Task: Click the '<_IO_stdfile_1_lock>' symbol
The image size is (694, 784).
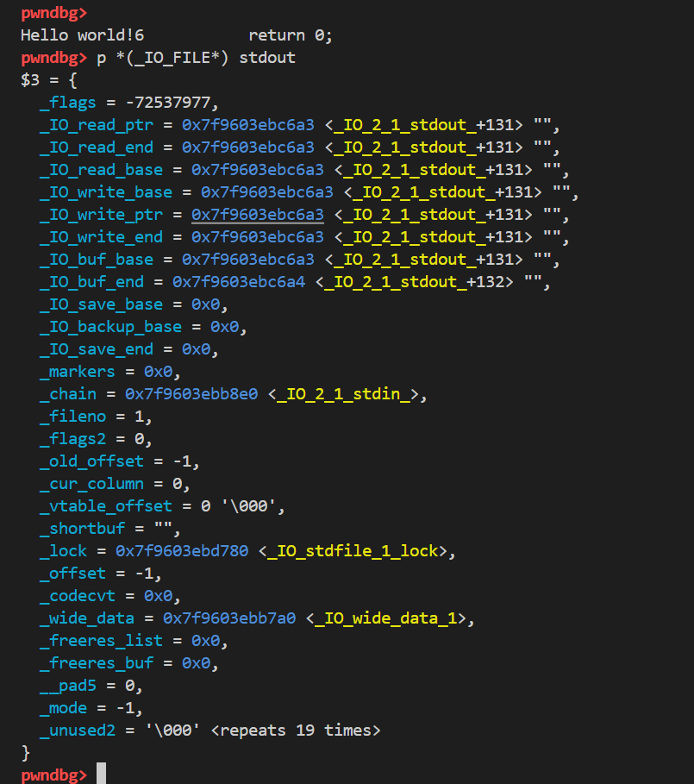Action: [353, 551]
